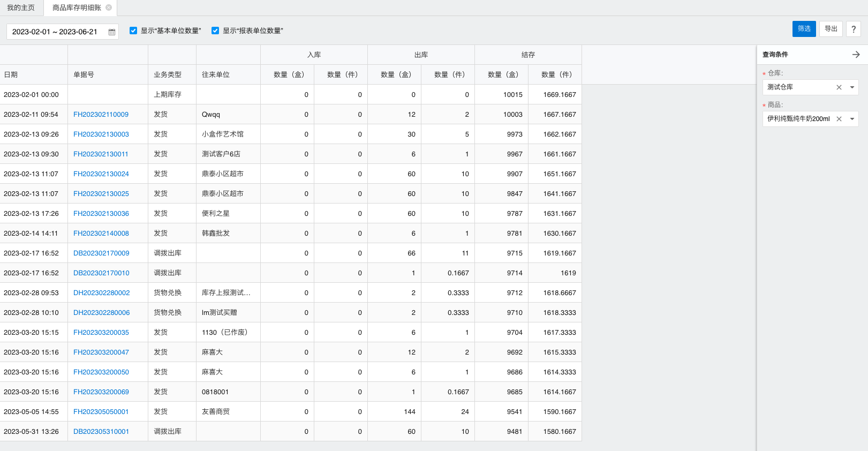The width and height of the screenshot is (868, 451).
Task: Select the 上期库存 cell
Action: coord(172,95)
